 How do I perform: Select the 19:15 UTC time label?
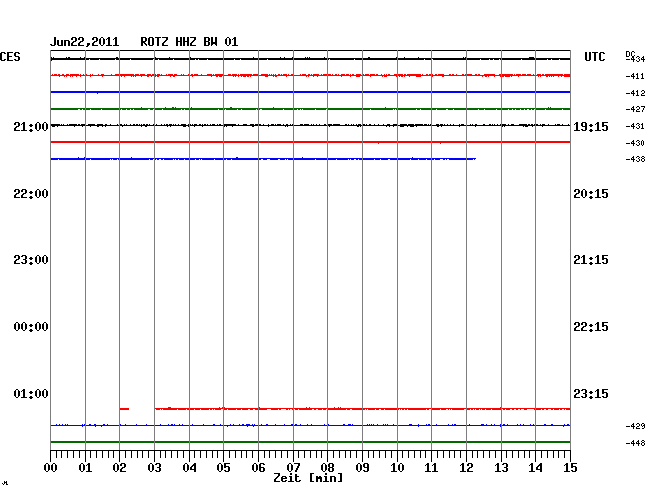click(591, 127)
